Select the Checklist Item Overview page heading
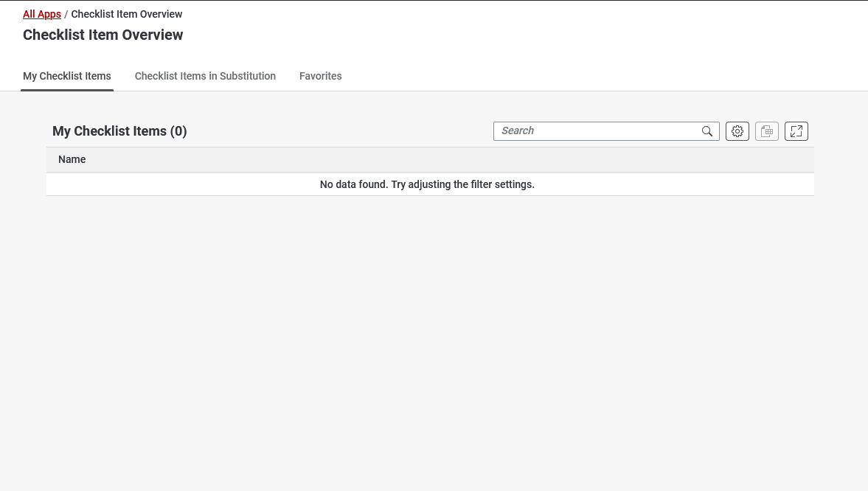 [x=103, y=35]
